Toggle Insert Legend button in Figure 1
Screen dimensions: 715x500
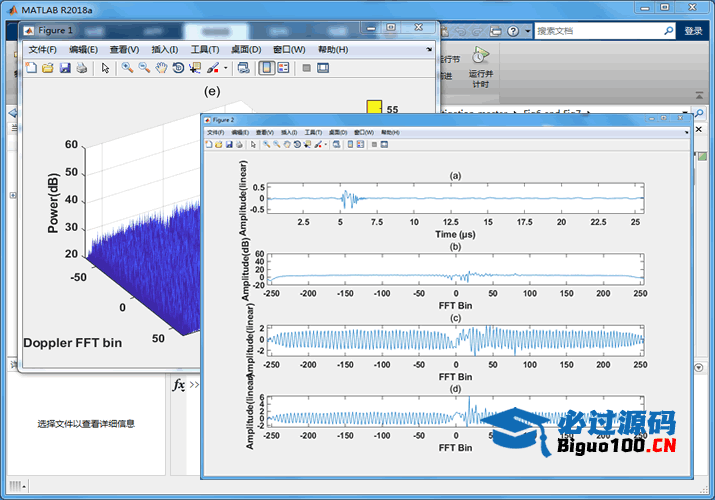click(x=283, y=68)
